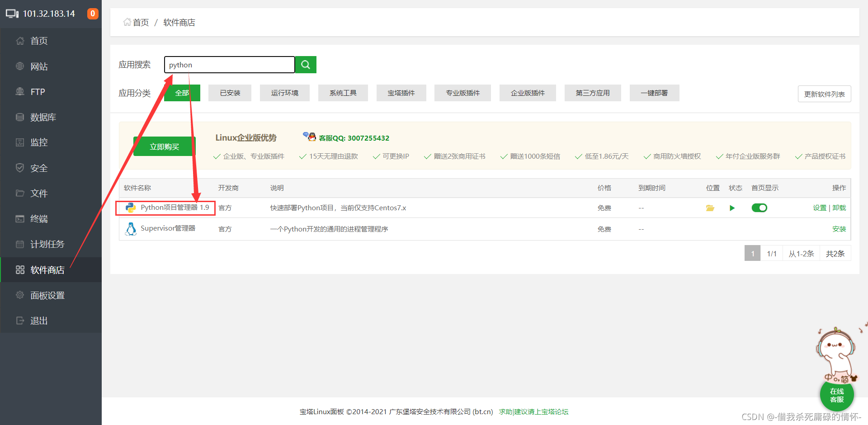Click 更新软件列表 to refresh software list
This screenshot has width=868, height=425.
824,94
